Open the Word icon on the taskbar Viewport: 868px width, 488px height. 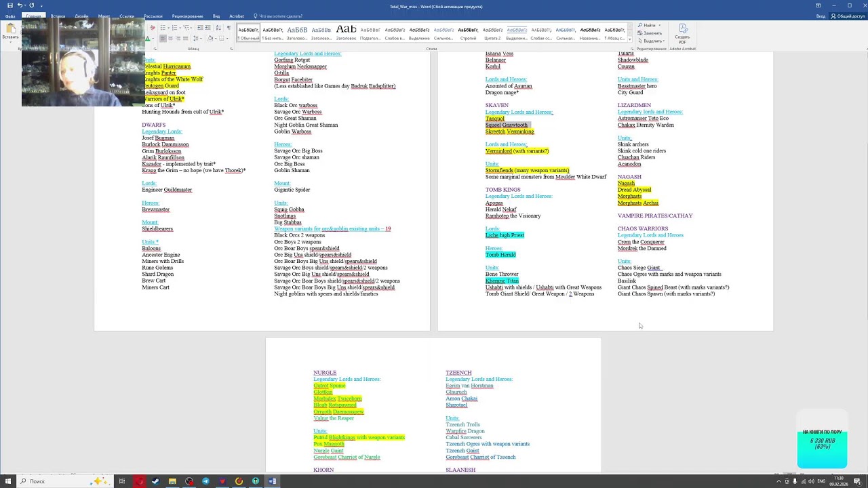[272, 481]
